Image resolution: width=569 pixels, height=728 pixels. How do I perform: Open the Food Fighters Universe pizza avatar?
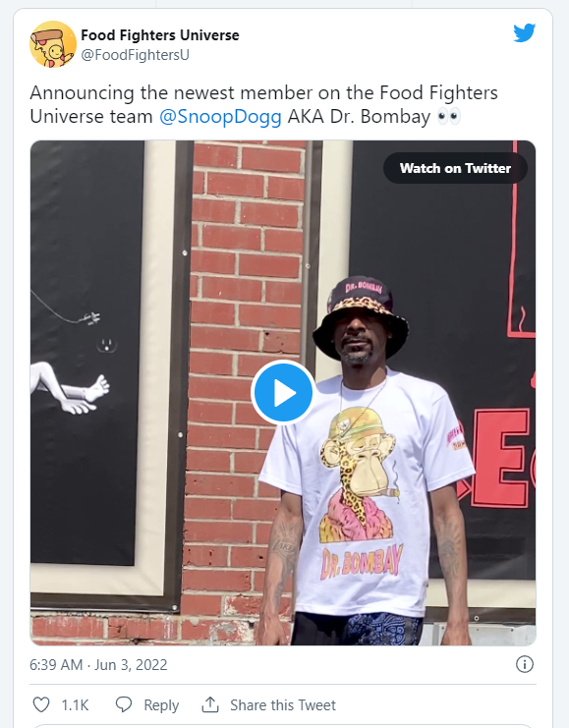pyautogui.click(x=53, y=44)
